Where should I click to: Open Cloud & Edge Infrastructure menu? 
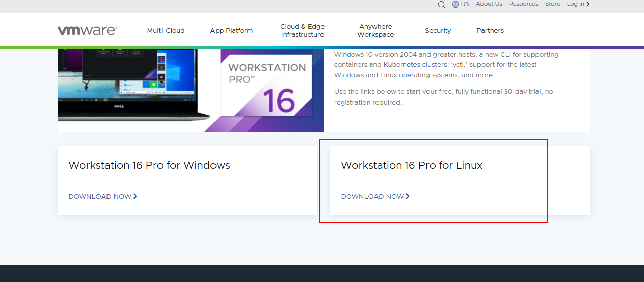tap(302, 31)
